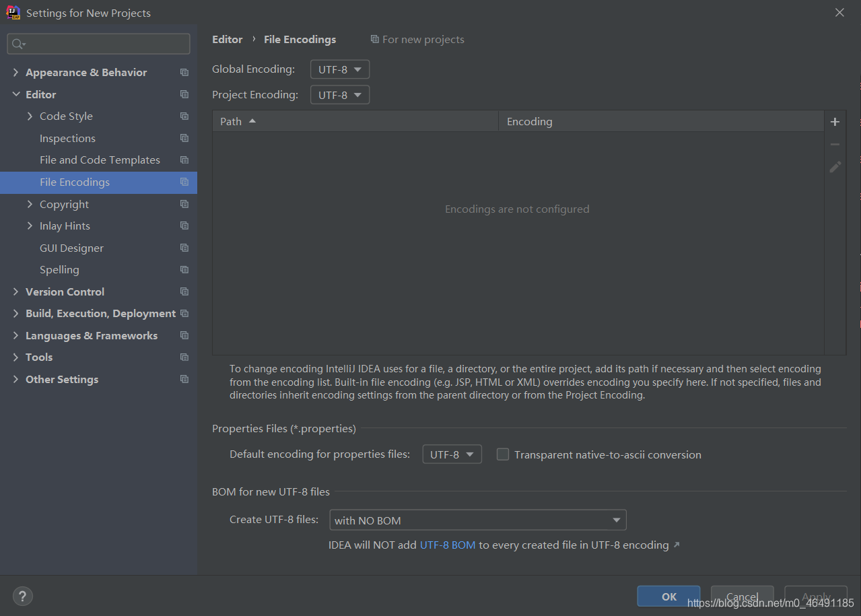This screenshot has width=861, height=616.
Task: Open Code Style settings page
Action: pos(66,116)
